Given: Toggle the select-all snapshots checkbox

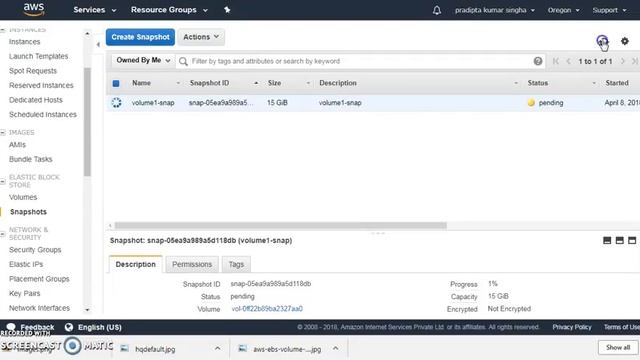Looking at the screenshot, I should tap(116, 83).
